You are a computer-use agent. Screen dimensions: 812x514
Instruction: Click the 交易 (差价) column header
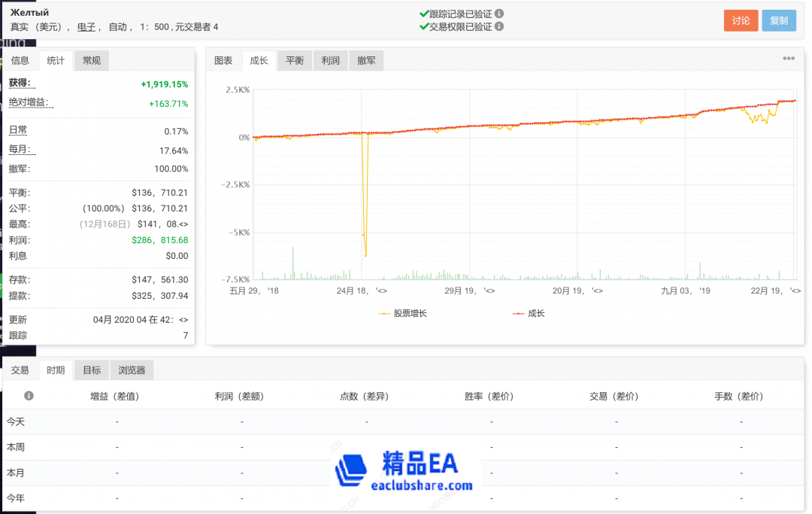pyautogui.click(x=614, y=397)
